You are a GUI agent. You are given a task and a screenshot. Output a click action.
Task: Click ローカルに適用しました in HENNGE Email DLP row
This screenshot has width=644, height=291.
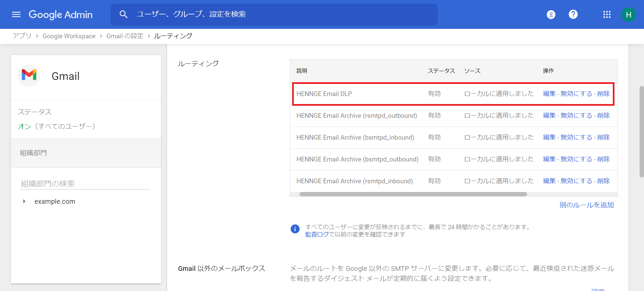point(499,94)
